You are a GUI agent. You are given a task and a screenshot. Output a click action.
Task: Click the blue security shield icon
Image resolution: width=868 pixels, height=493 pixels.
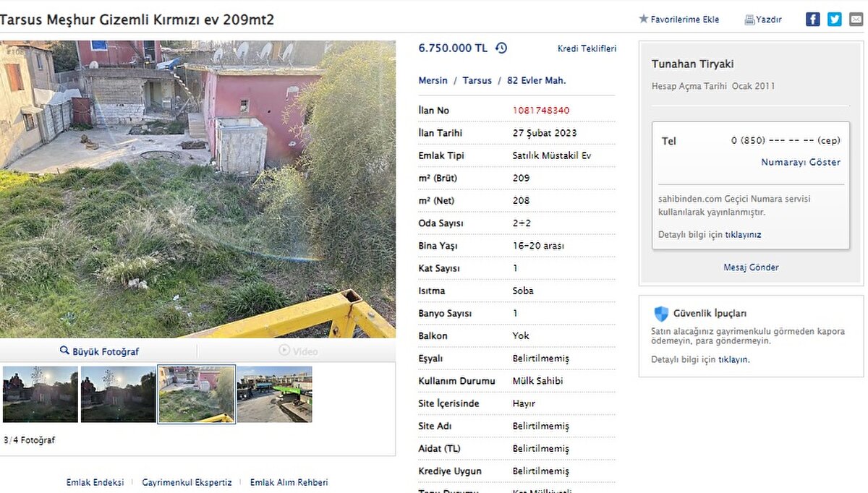click(661, 314)
